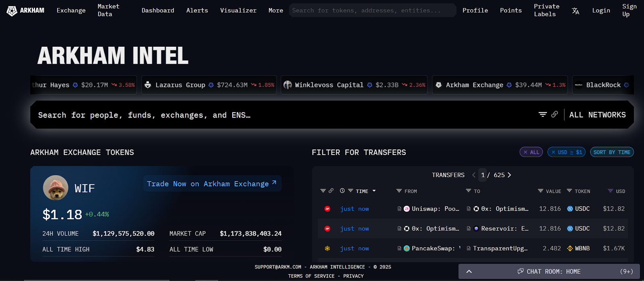The height and width of the screenshot is (281, 644).
Task: Click the Lazarus Group hacker icon
Action: point(148,85)
